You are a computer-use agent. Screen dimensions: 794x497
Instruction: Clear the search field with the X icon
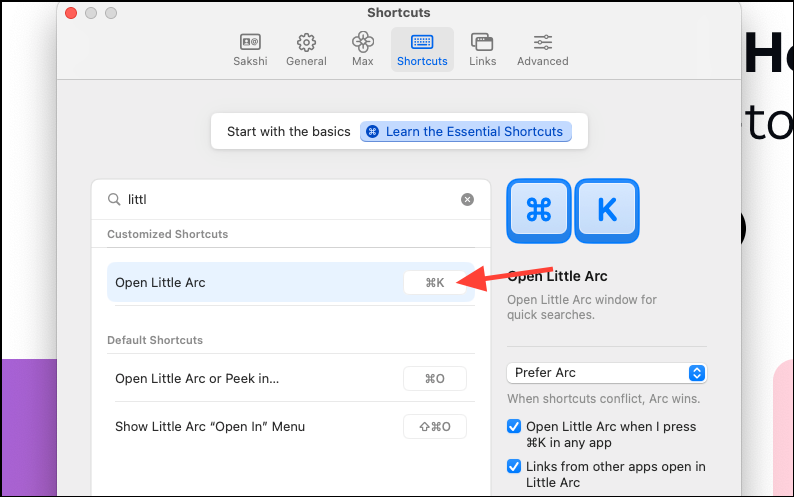pos(467,200)
